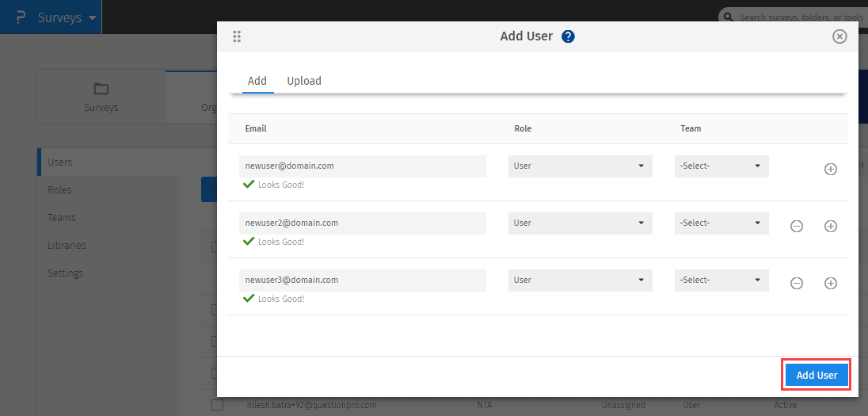The height and width of the screenshot is (416, 868).
Task: Click the Surveys folder icon
Action: coord(101,89)
